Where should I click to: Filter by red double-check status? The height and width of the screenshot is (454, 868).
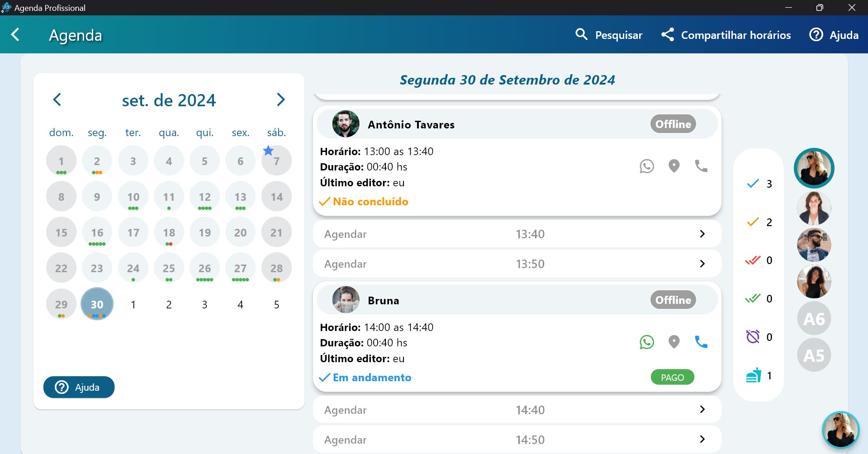[x=759, y=260]
